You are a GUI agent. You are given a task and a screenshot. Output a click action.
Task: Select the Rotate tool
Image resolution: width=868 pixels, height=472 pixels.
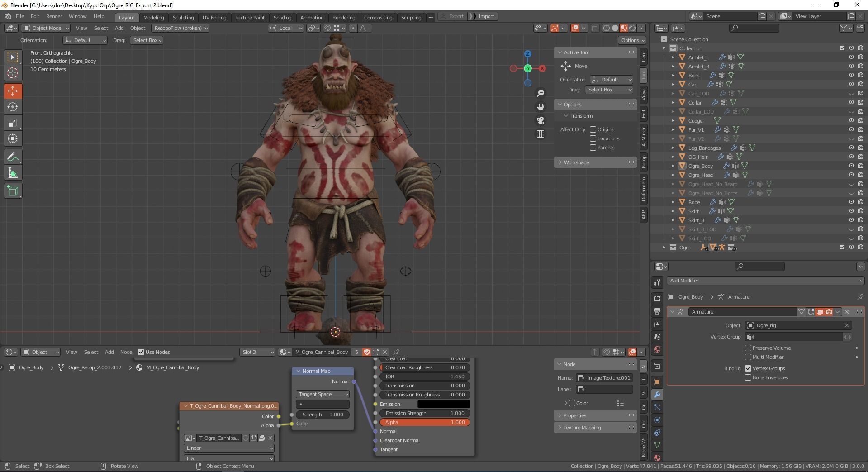click(x=13, y=107)
